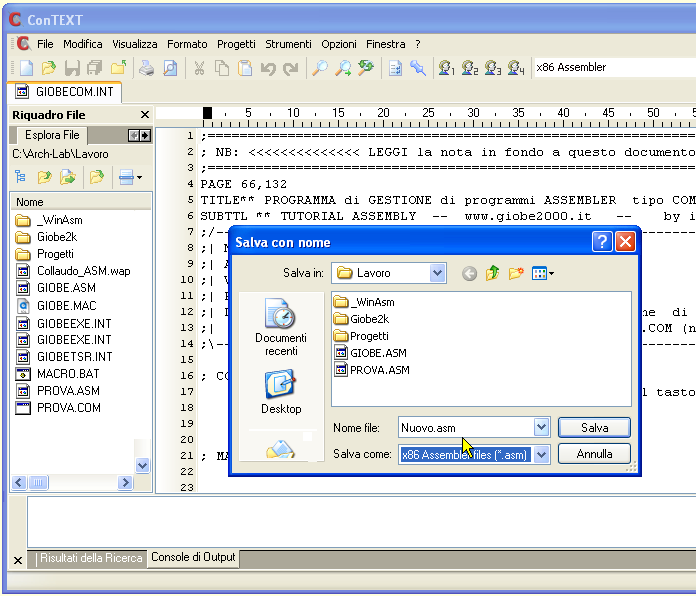The image size is (696, 596).
Task: Select GIOBE.ASM in save dialog list
Action: [371, 353]
